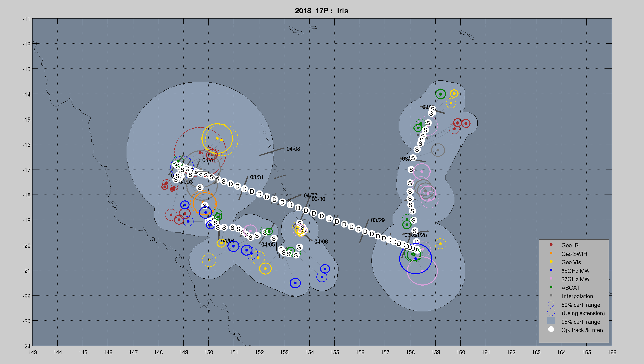644x364 pixels.
Task: Click the Geo SWIR orange legend dot
Action: coord(551,253)
